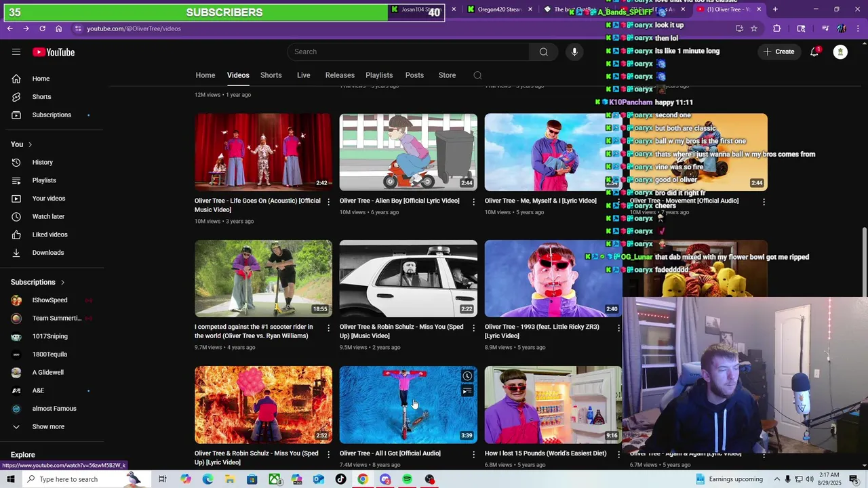Click the browser address bar URL
The height and width of the screenshot is (488, 868).
[x=134, y=28]
